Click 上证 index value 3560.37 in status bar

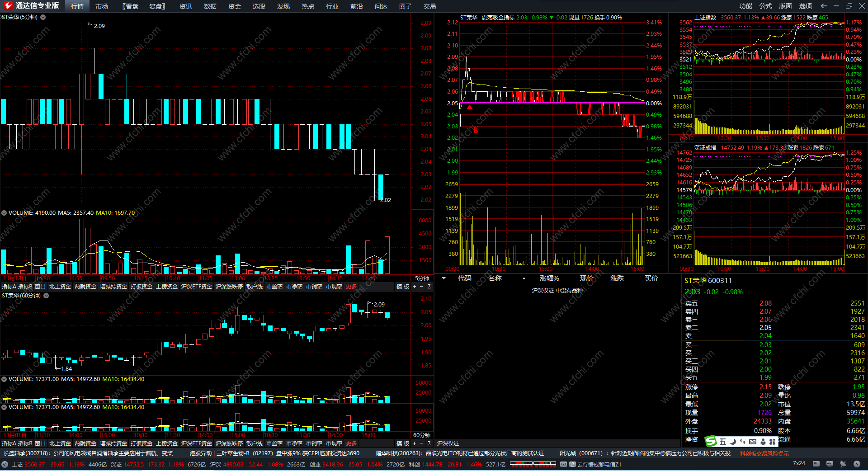[35, 464]
